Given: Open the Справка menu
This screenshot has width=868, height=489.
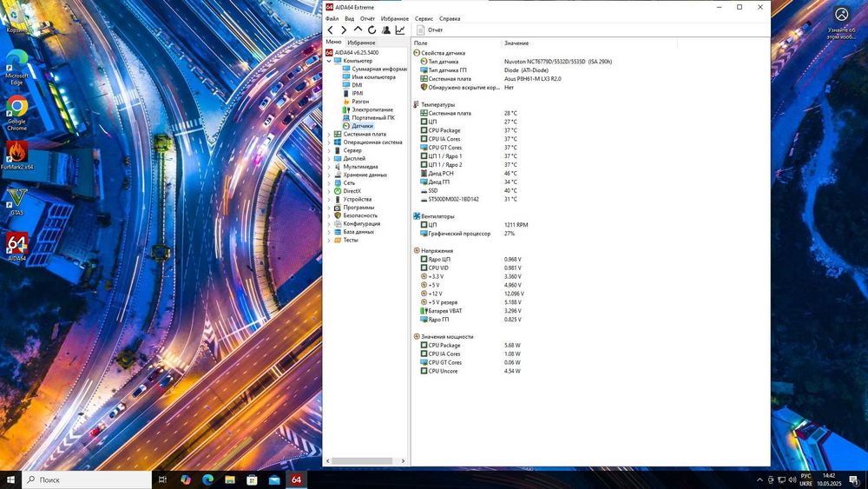Looking at the screenshot, I should point(450,18).
